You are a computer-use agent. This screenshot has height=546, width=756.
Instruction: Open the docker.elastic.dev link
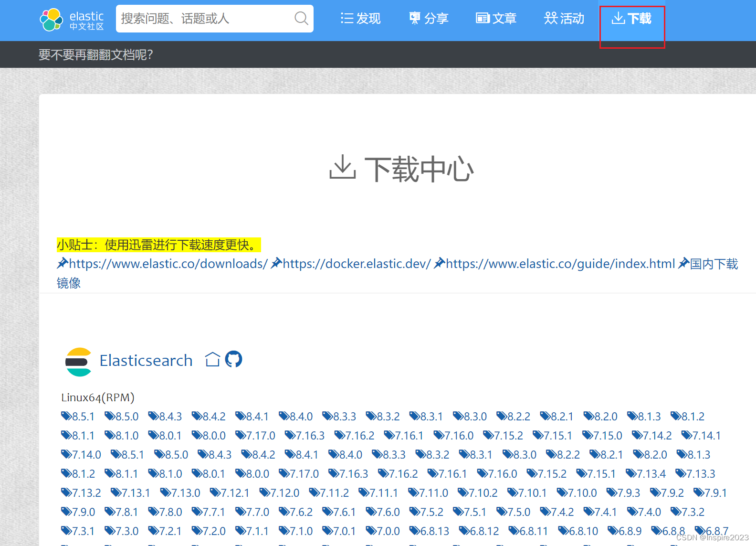click(351, 264)
